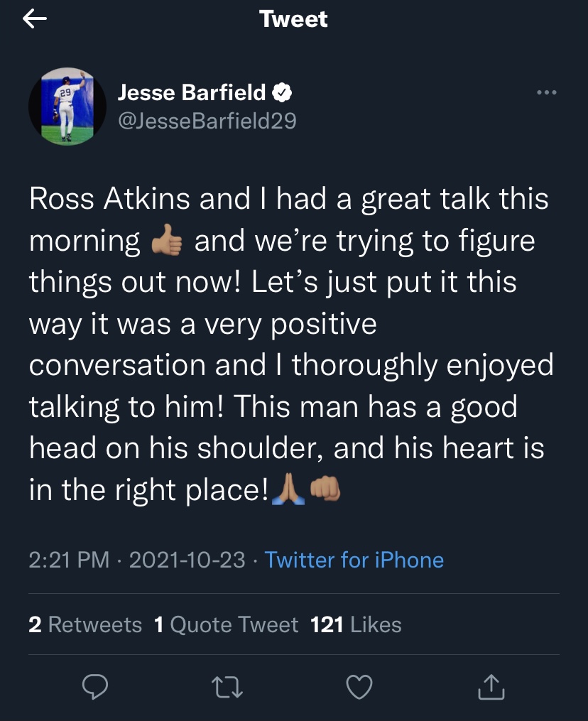
Task: Open the three-dot more options menu
Action: (546, 92)
